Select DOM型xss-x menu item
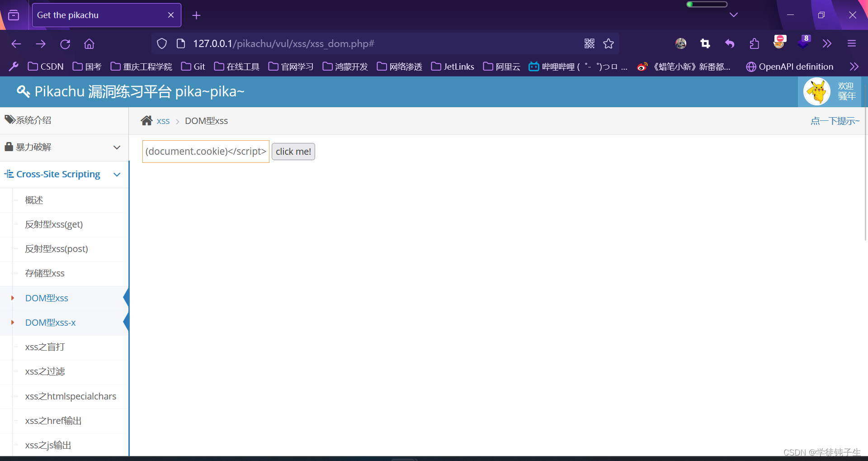The height and width of the screenshot is (461, 868). [x=50, y=323]
